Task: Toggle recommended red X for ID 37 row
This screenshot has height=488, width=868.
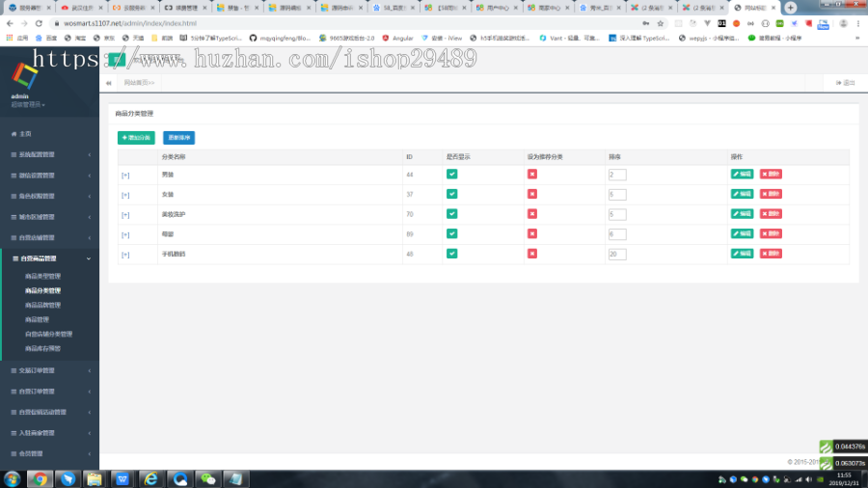Action: (532, 194)
